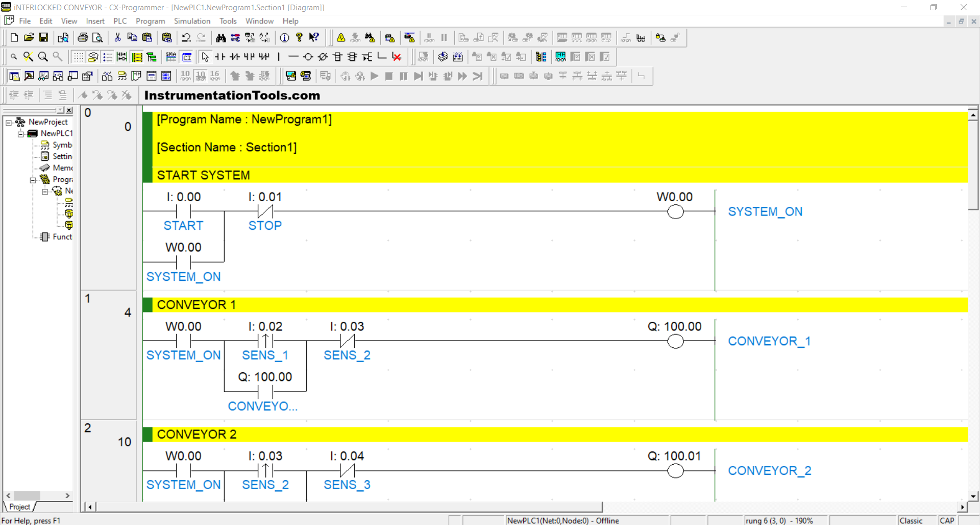Click the Find binoculars icon
This screenshot has width=980, height=525.
pyautogui.click(x=220, y=37)
